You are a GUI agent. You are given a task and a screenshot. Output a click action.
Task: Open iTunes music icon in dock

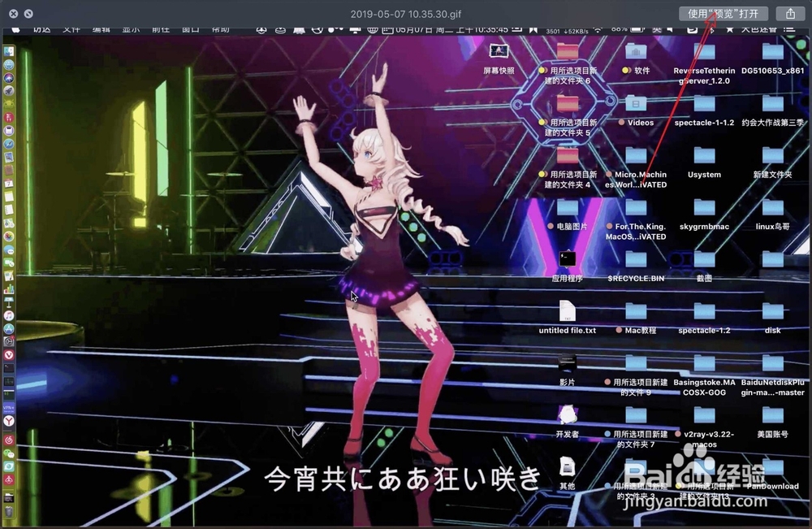[x=9, y=315]
